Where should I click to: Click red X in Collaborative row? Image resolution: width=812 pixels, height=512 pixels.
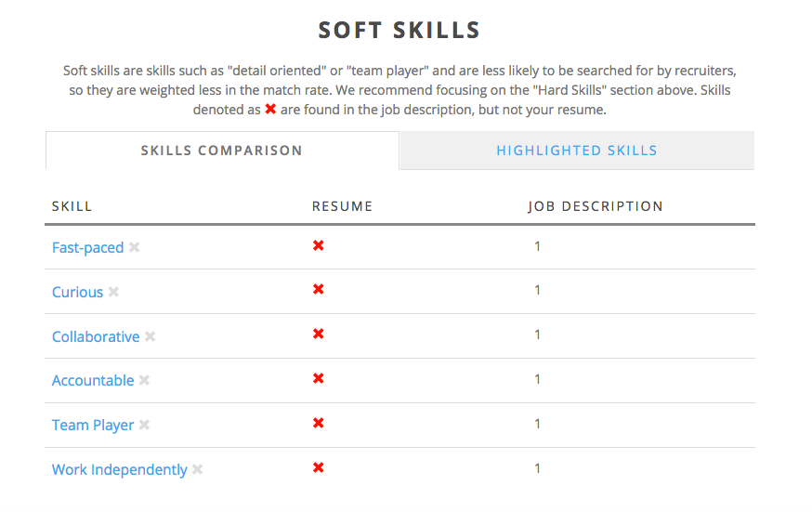tap(319, 334)
